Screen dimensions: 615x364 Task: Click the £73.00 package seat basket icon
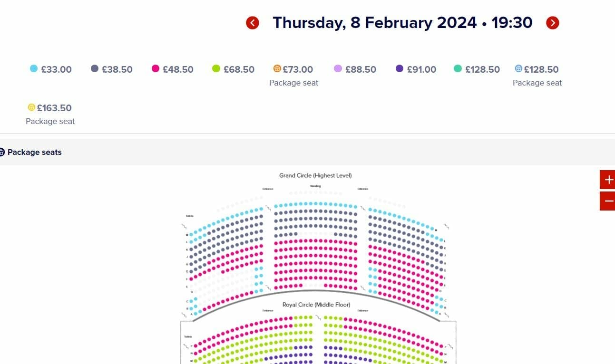[277, 69]
